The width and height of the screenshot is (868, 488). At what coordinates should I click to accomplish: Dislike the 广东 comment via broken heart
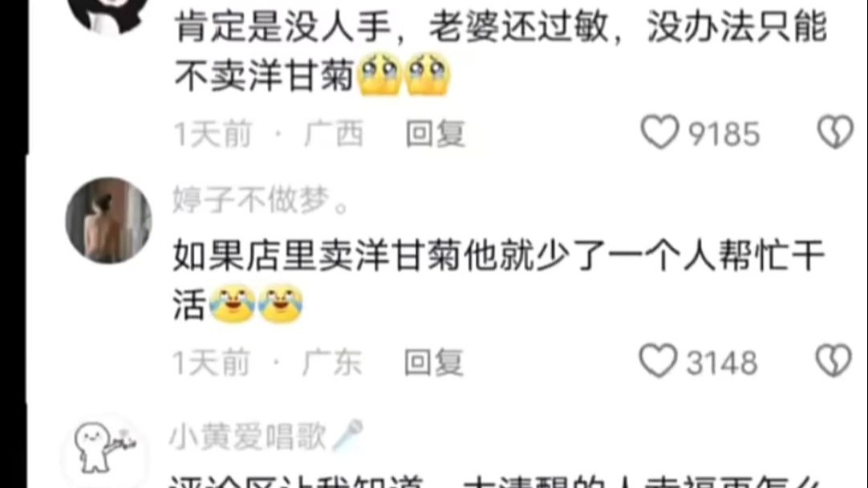(834, 360)
